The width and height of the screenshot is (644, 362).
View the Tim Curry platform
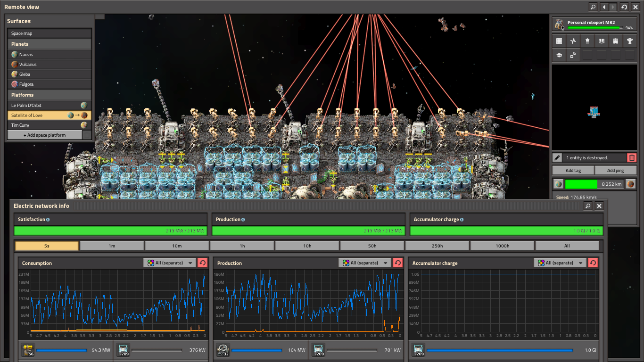pyautogui.click(x=50, y=125)
